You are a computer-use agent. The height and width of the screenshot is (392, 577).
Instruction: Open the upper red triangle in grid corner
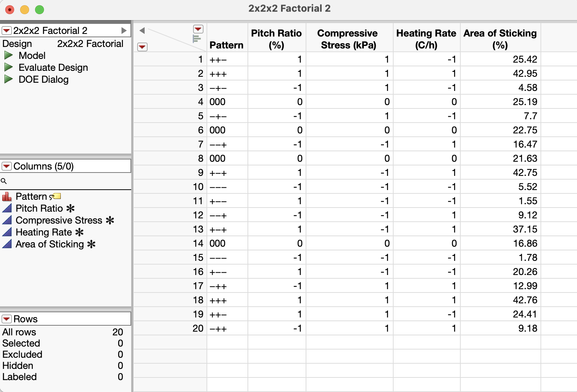pyautogui.click(x=198, y=29)
